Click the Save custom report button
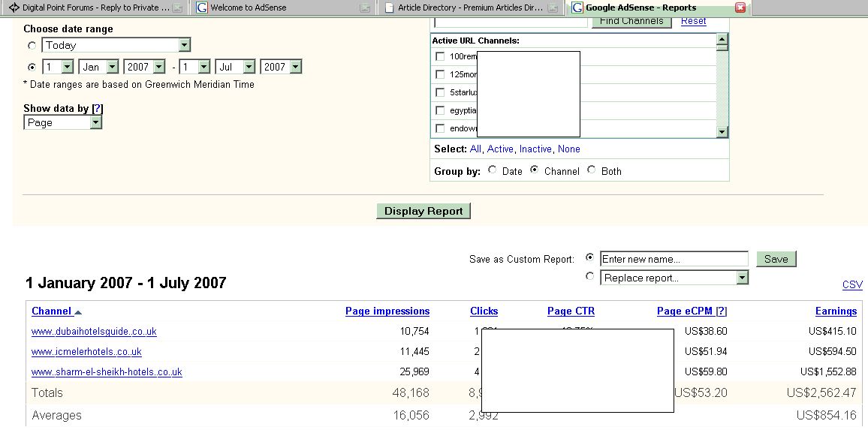This screenshot has height=436, width=868. tap(776, 259)
